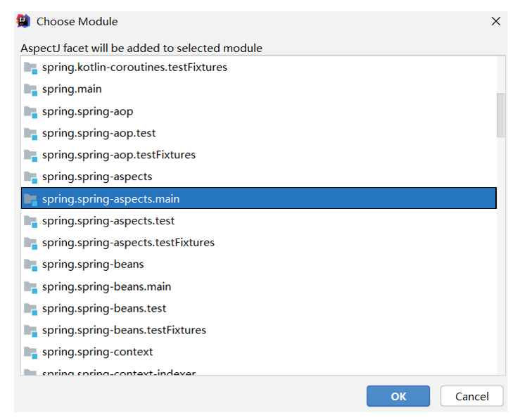Select spring.spring-aspects.test in the list
The image size is (527, 420).
(x=108, y=221)
